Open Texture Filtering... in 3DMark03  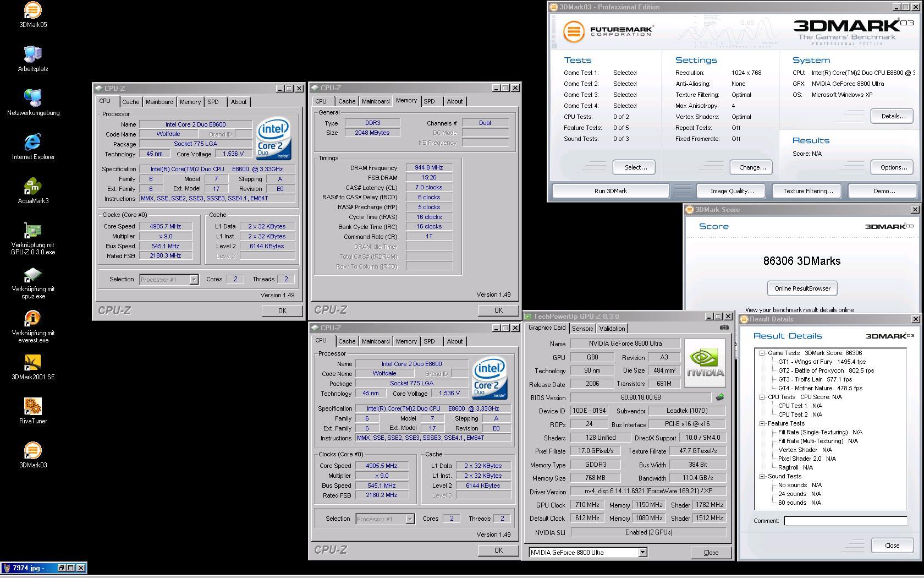pyautogui.click(x=808, y=191)
